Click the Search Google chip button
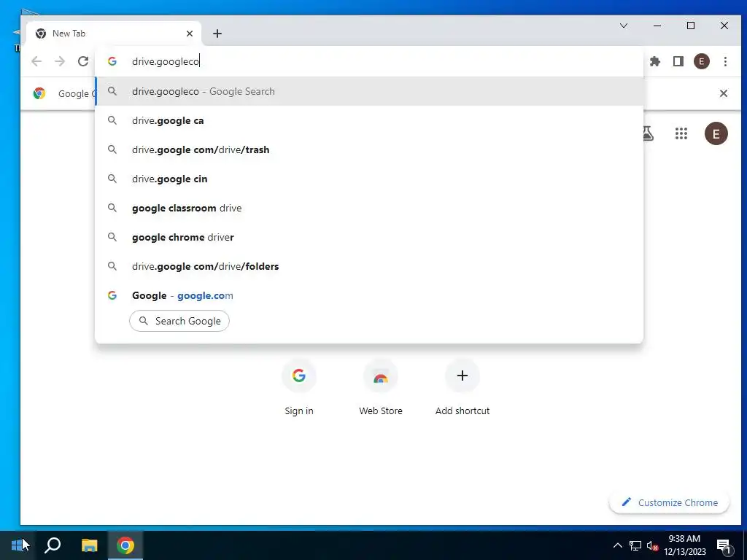The image size is (747, 560). 179,321
